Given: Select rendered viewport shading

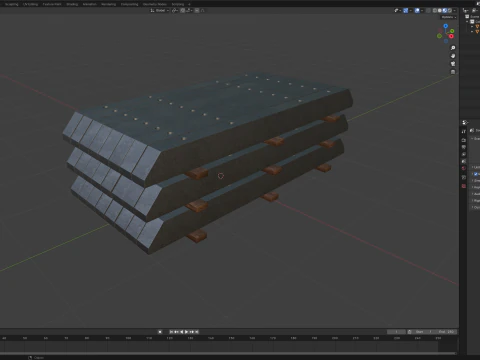Looking at the screenshot, I should tap(449, 11).
